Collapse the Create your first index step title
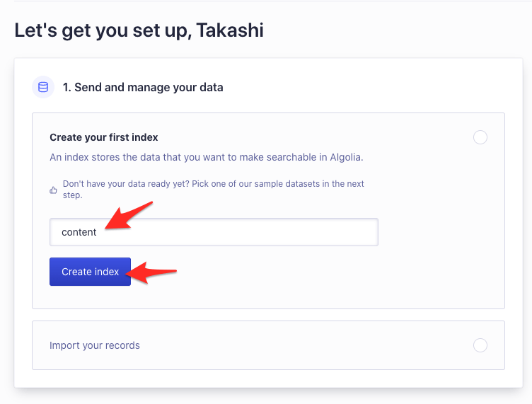The image size is (532, 404). click(104, 137)
